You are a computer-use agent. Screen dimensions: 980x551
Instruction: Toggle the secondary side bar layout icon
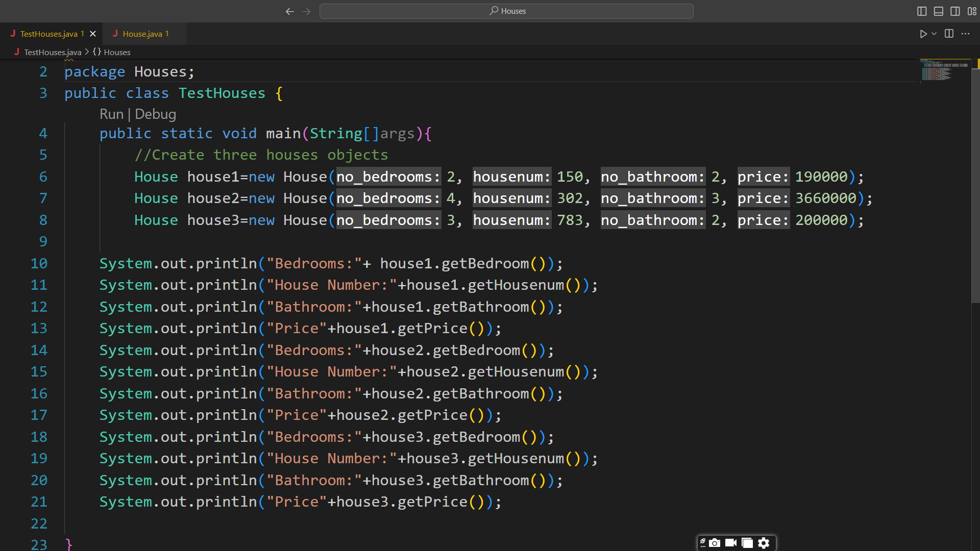coord(955,11)
